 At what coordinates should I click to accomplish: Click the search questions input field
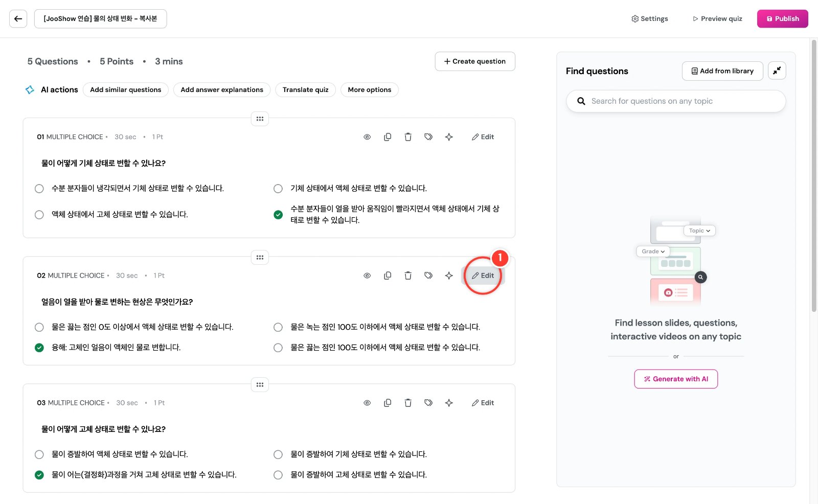click(676, 101)
